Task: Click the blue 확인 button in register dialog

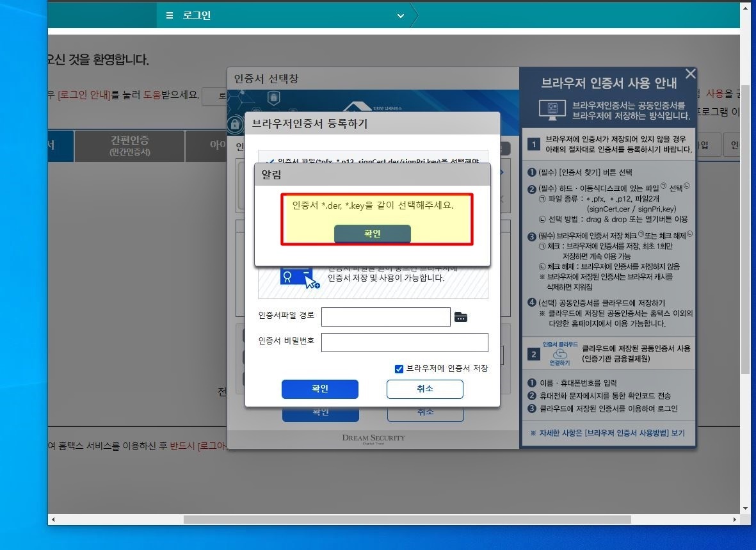Action: (320, 389)
